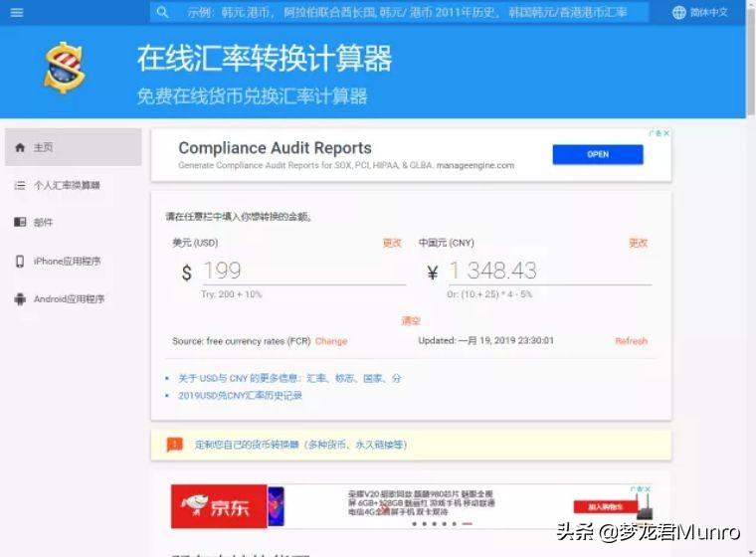This screenshot has width=756, height=557.
Task: Click the list icon beside 个人汇率换算器
Action: [20, 185]
